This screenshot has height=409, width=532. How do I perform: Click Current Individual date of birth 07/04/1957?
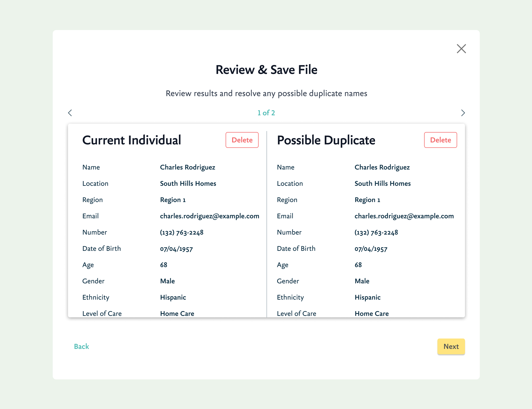click(177, 249)
